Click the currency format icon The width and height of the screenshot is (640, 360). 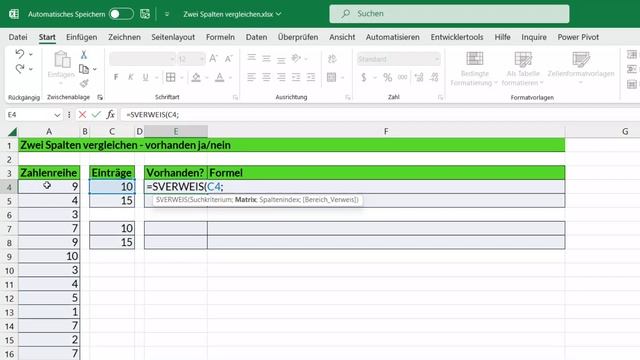(x=364, y=77)
